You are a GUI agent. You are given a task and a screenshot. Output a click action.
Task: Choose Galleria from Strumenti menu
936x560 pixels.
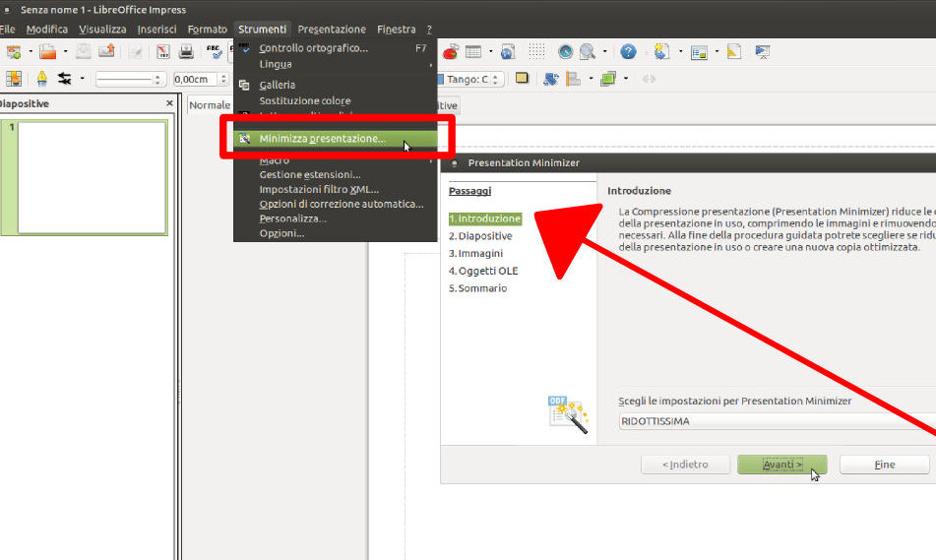pos(335,85)
